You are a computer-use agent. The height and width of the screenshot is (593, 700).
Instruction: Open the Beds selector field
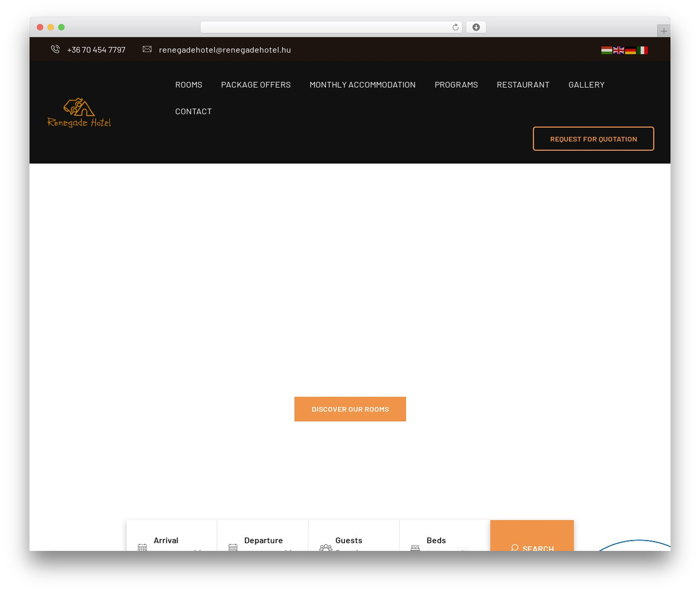[x=445, y=536]
